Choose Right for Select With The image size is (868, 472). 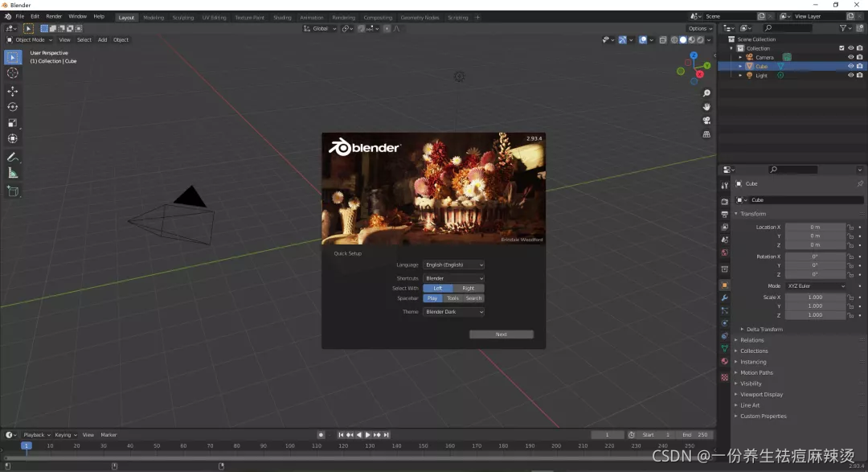(469, 288)
